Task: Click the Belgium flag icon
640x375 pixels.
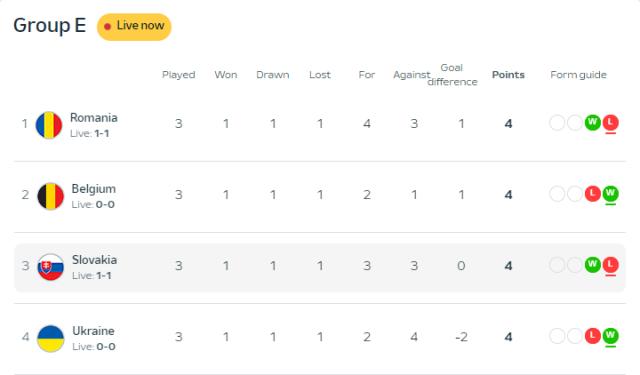Action: click(51, 196)
